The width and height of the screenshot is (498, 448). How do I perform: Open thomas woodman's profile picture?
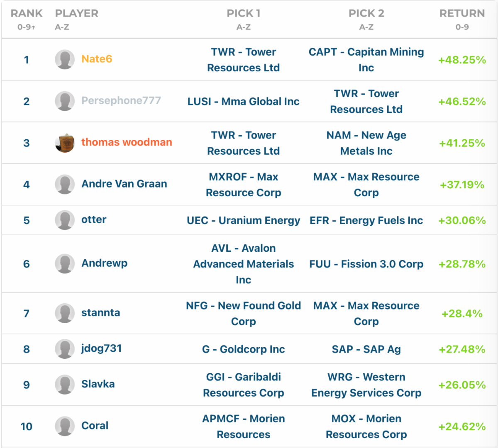pyautogui.click(x=65, y=143)
